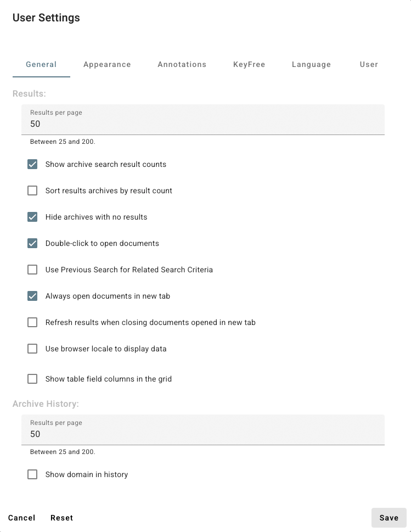411x532 pixels.
Task: Uncheck Show archive search result counts
Action: tap(32, 164)
